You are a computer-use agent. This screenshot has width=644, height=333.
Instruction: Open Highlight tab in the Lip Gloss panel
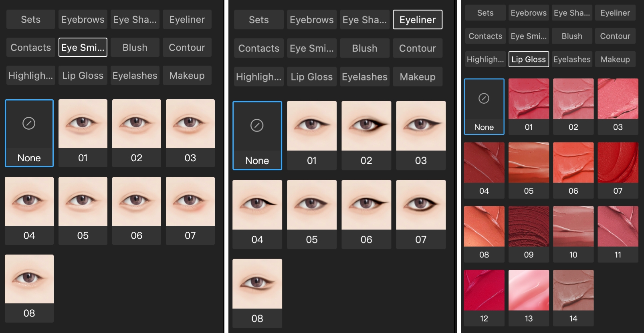pos(485,59)
